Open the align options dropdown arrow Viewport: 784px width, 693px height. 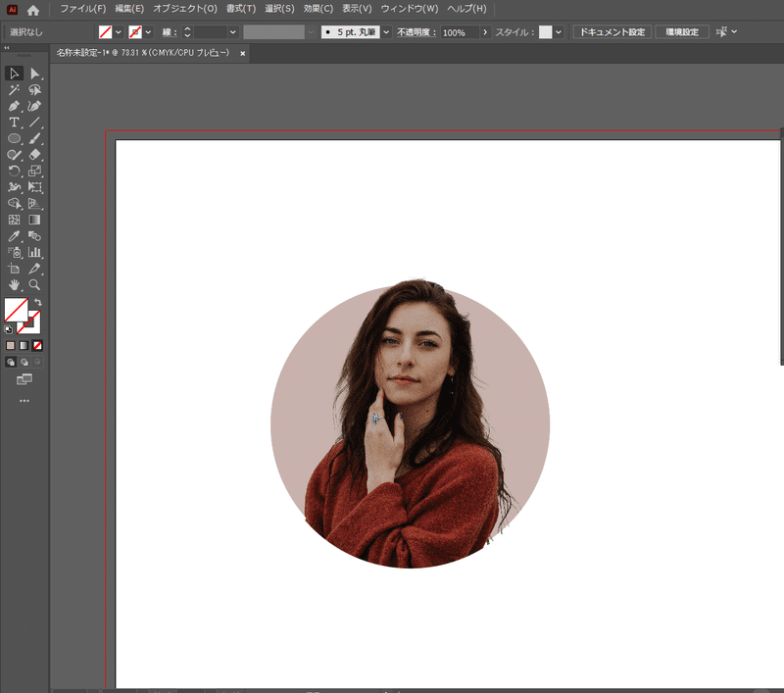[734, 31]
